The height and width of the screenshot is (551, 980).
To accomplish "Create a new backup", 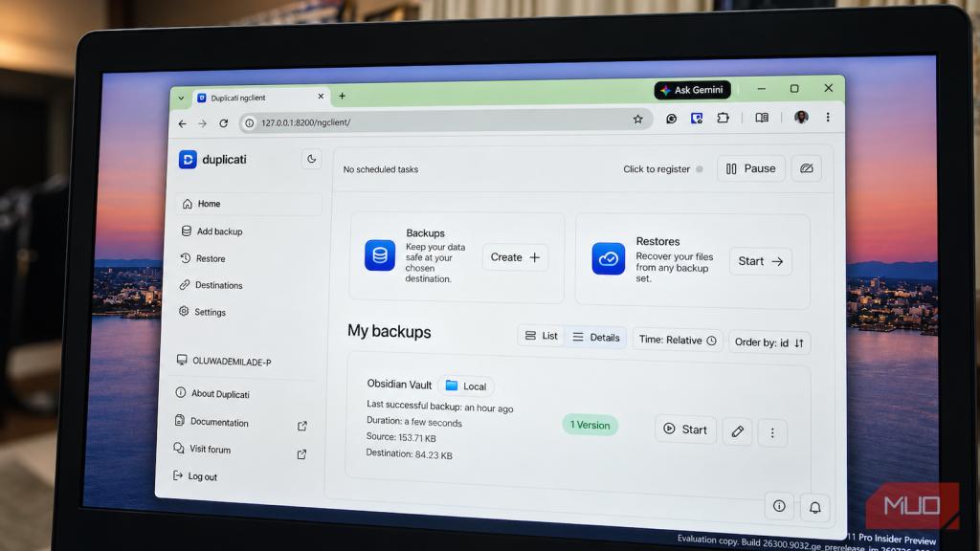I will pyautogui.click(x=515, y=257).
